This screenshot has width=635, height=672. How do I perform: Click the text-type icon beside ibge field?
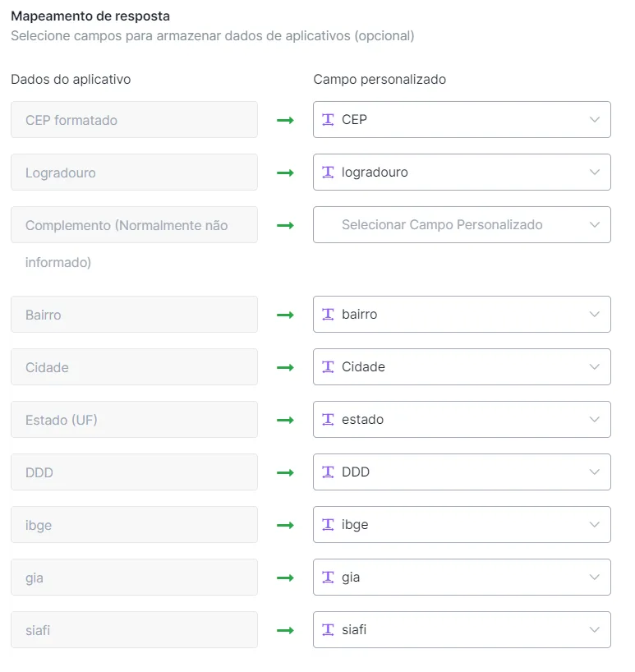328,525
